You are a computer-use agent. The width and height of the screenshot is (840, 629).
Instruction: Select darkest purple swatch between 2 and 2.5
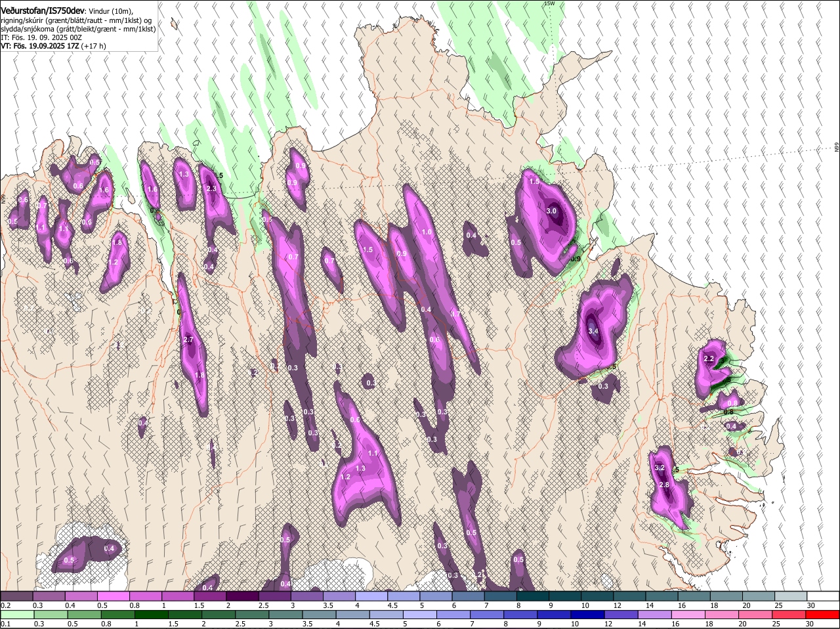[x=242, y=596]
